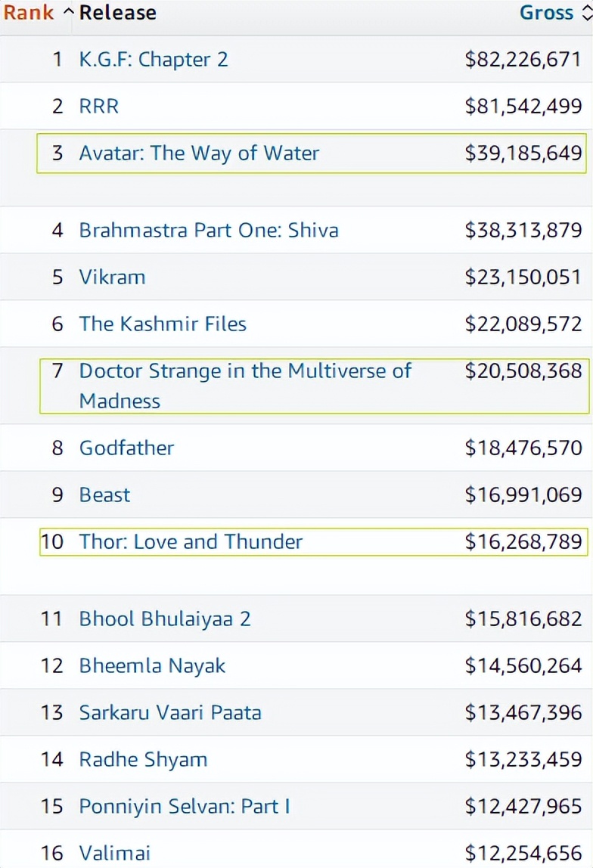Viewport: 593px width, 868px height.
Task: Open The Kashmir Files link
Action: pyautogui.click(x=163, y=324)
